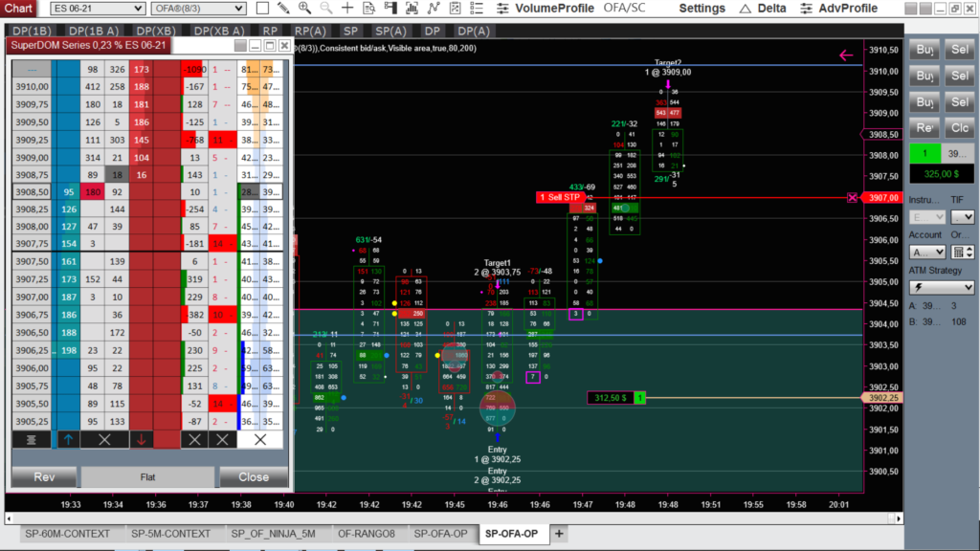
Task: Open the SP-60M-CONTEXT bottom tab
Action: (x=68, y=534)
